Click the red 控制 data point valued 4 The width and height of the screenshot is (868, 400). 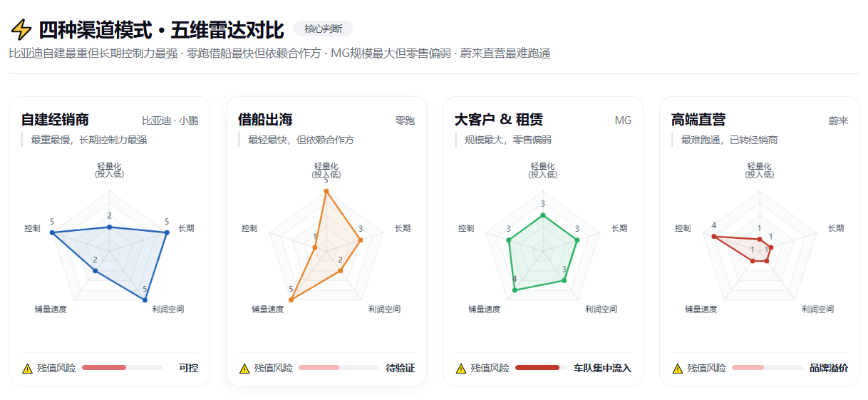coord(713,236)
